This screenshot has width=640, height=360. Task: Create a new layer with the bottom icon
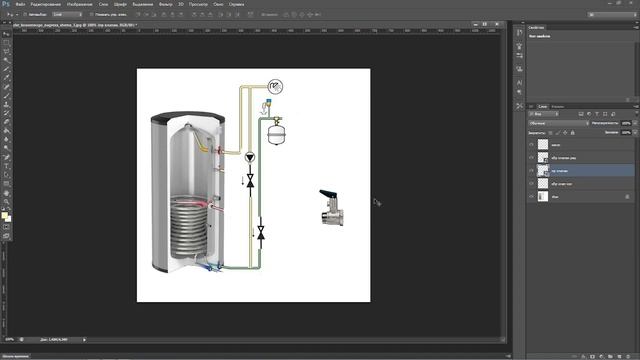click(x=620, y=357)
